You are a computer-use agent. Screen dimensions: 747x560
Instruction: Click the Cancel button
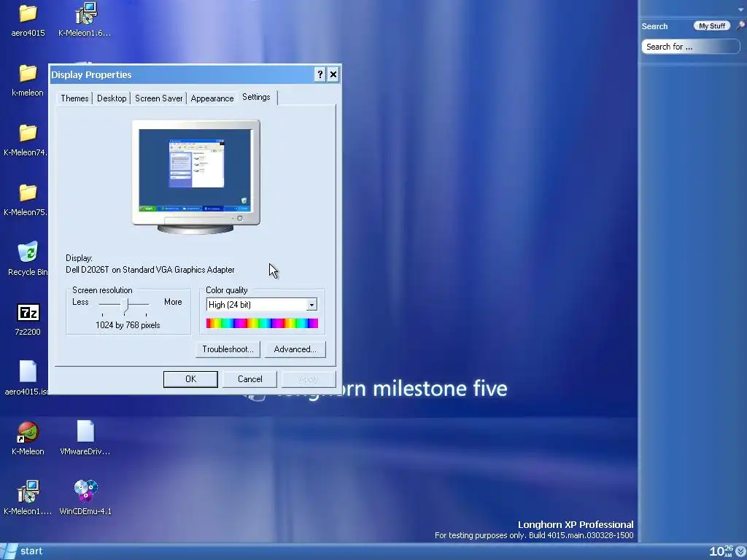pos(250,379)
